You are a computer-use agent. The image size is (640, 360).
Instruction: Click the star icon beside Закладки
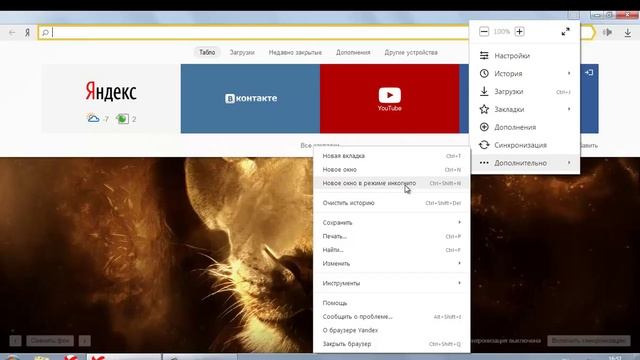point(484,109)
